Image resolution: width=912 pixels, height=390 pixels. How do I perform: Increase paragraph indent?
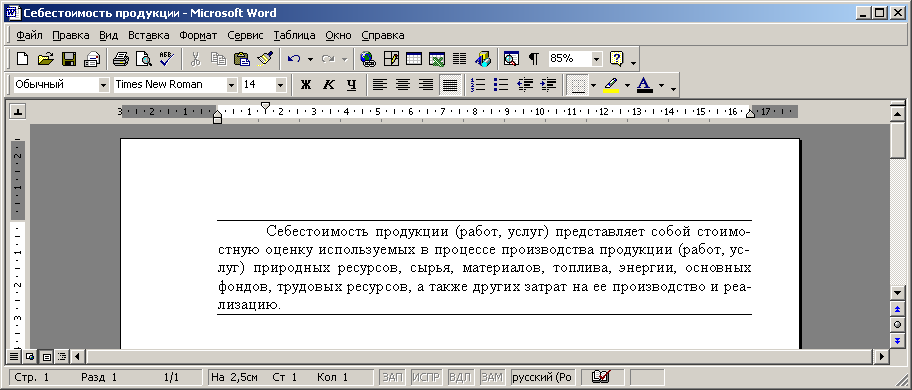(x=548, y=85)
